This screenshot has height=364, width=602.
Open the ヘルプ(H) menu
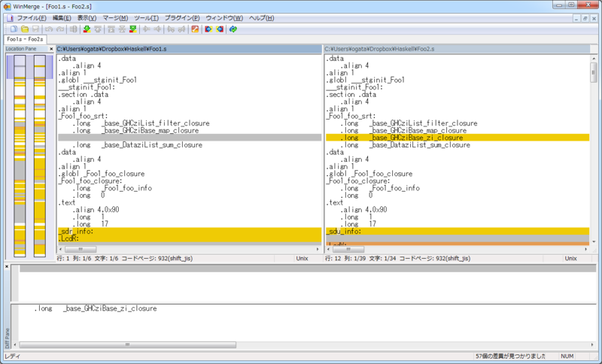[261, 18]
